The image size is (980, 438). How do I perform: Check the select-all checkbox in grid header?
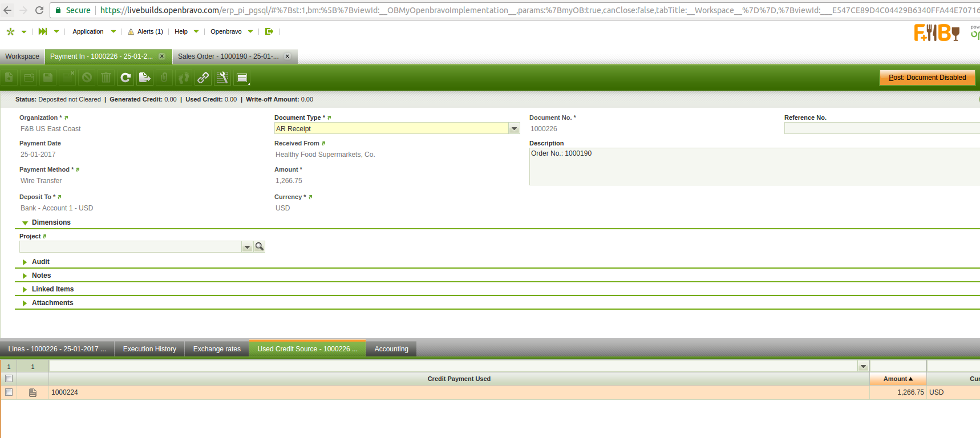(9, 379)
